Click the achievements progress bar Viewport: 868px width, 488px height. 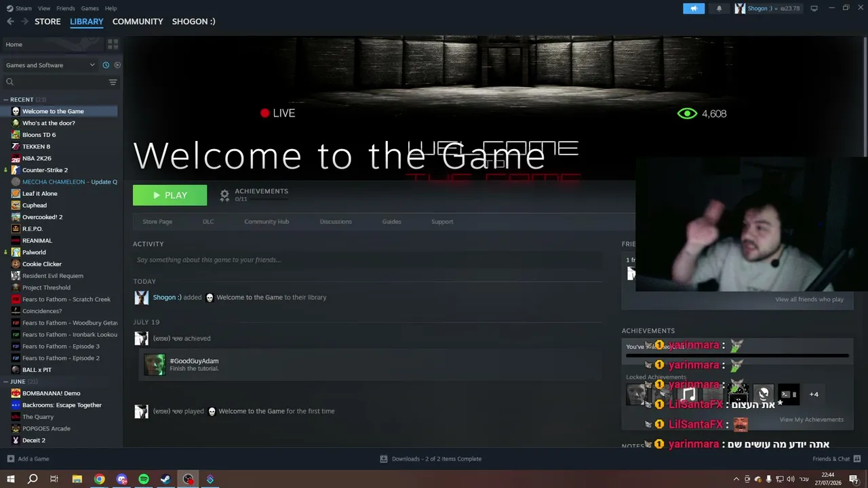point(737,355)
